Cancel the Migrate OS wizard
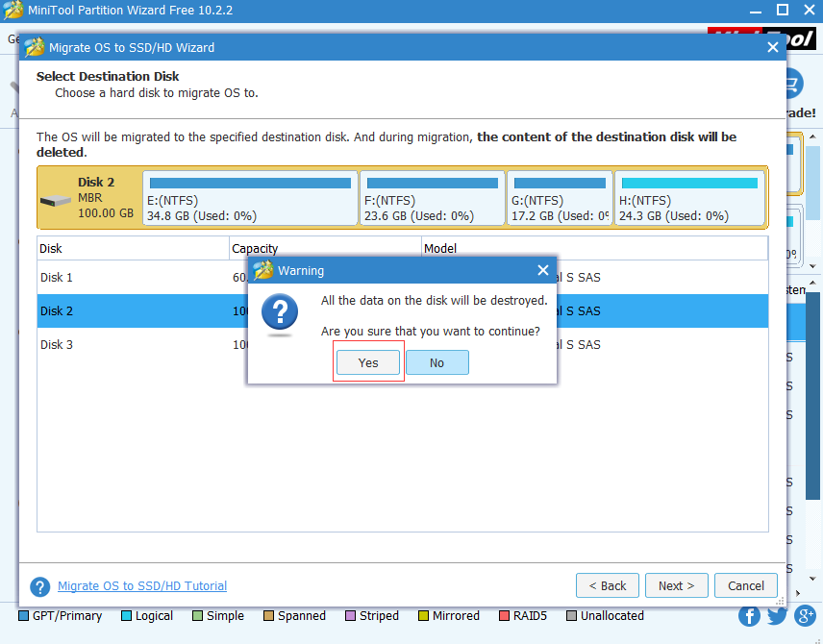 point(745,585)
